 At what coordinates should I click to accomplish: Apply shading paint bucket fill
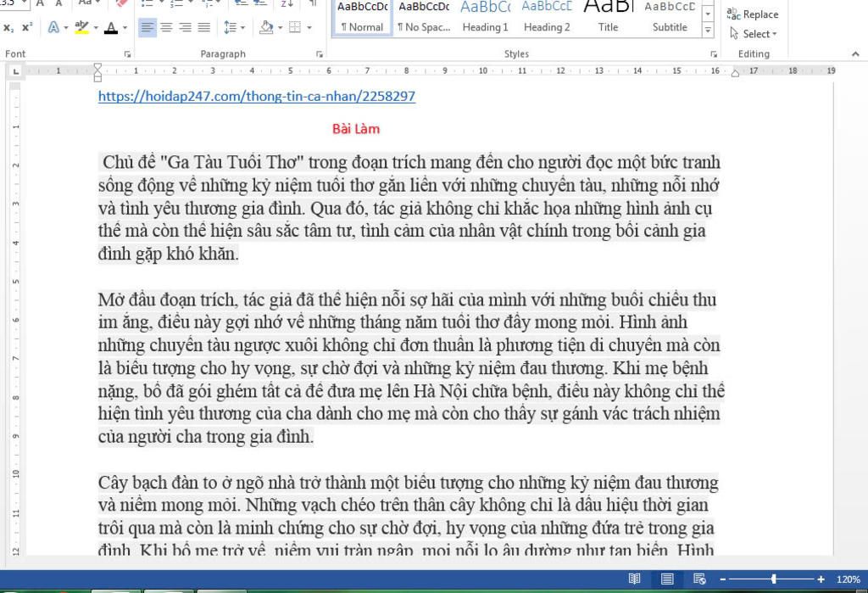click(266, 27)
